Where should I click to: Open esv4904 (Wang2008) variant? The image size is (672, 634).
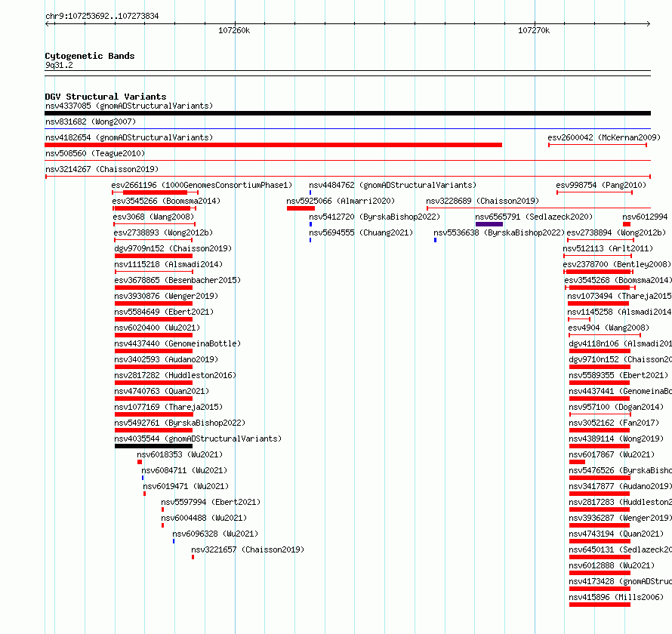click(609, 328)
